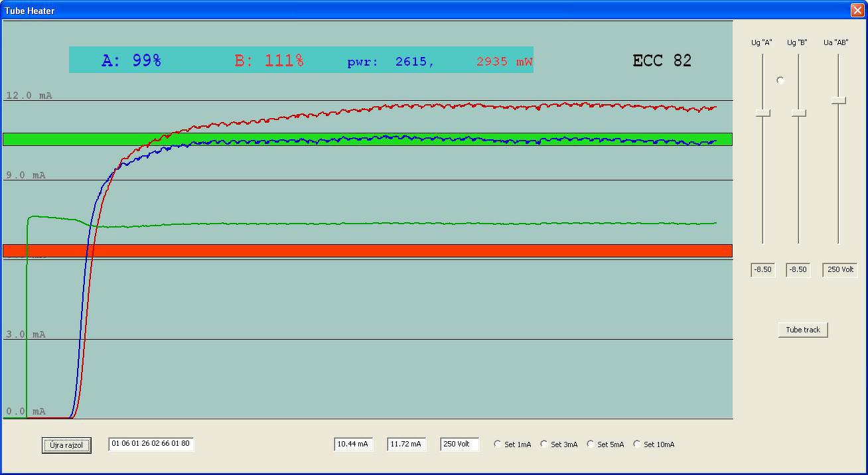
Task: Click the Újra rajzol button
Action: (66, 445)
